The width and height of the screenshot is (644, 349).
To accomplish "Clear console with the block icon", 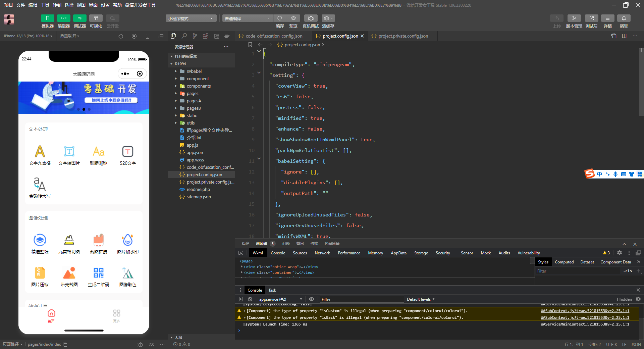I will (250, 299).
